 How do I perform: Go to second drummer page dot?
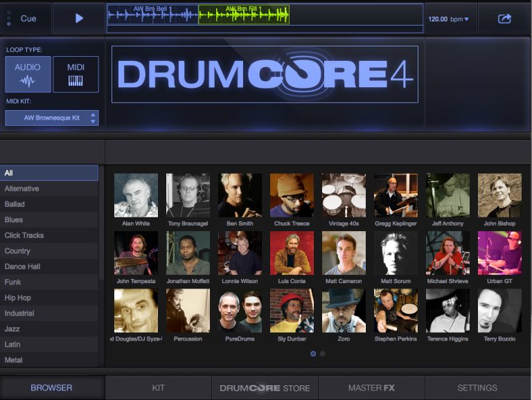pyautogui.click(x=323, y=354)
